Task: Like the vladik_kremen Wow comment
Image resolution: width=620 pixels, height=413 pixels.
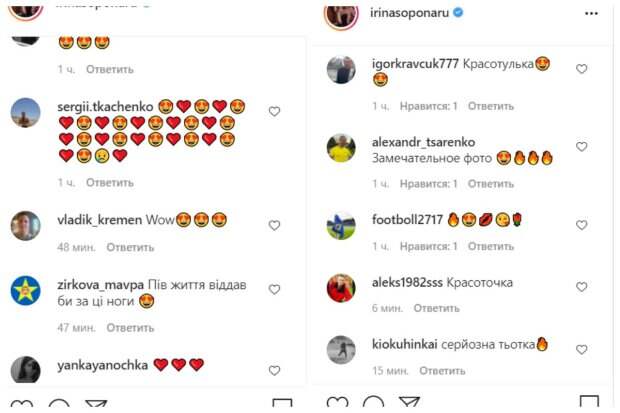Action: pos(274,222)
